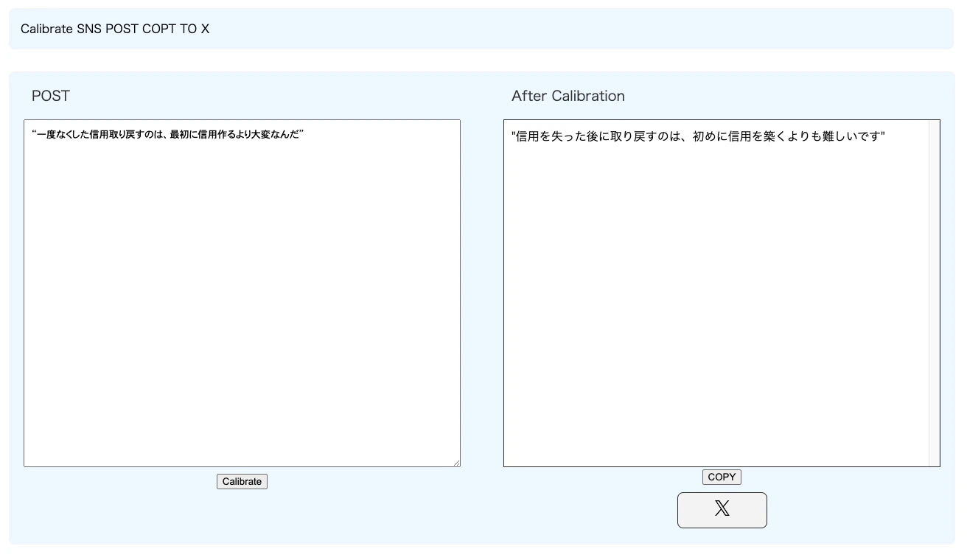Click the X share button icon
This screenshot has width=967, height=560.
(x=722, y=509)
